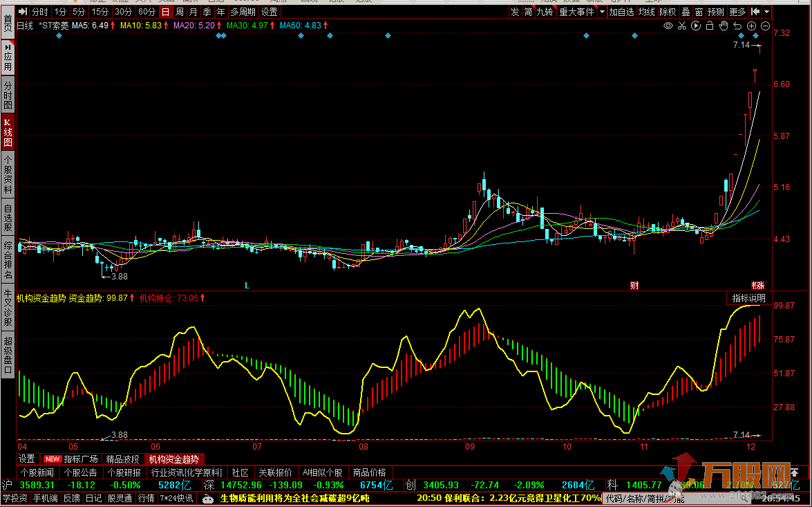Toggle 重大事件 major events display

(576, 11)
